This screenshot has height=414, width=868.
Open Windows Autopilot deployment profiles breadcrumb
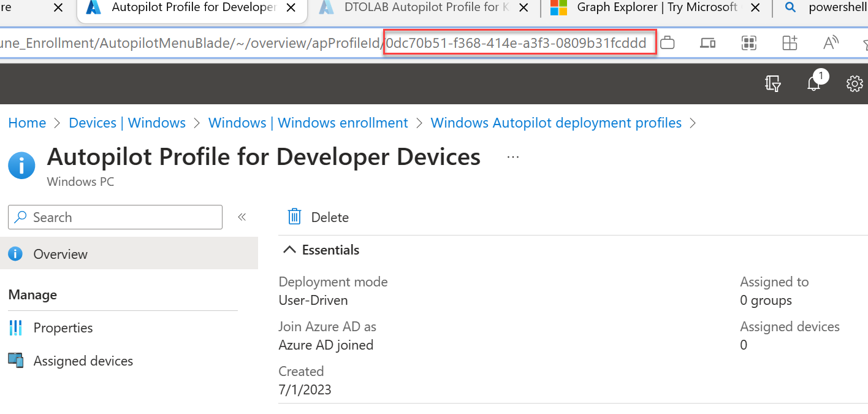click(556, 123)
